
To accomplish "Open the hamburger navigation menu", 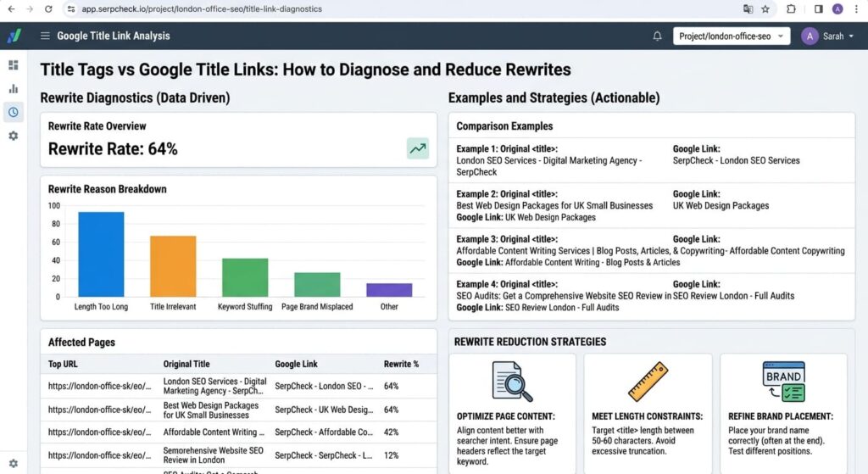I will point(45,36).
